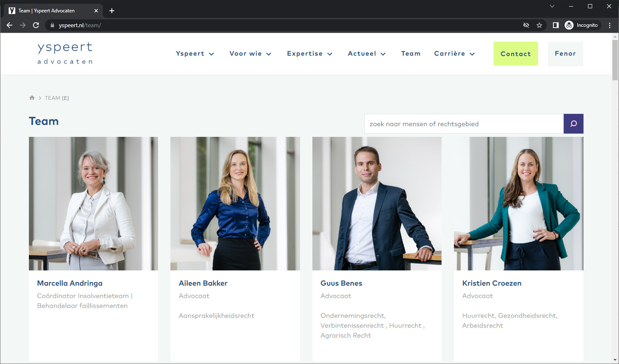Open the browser side panel icon

555,25
